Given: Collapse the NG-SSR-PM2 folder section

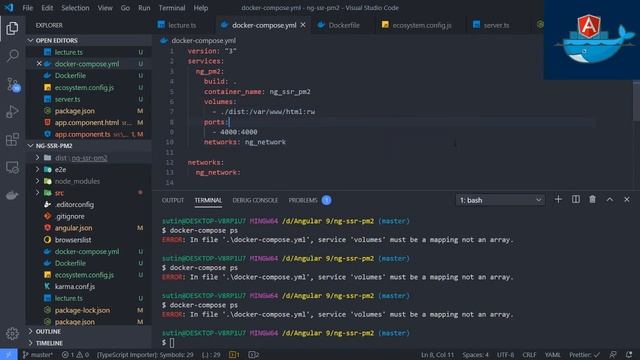Looking at the screenshot, I should click(89, 146).
